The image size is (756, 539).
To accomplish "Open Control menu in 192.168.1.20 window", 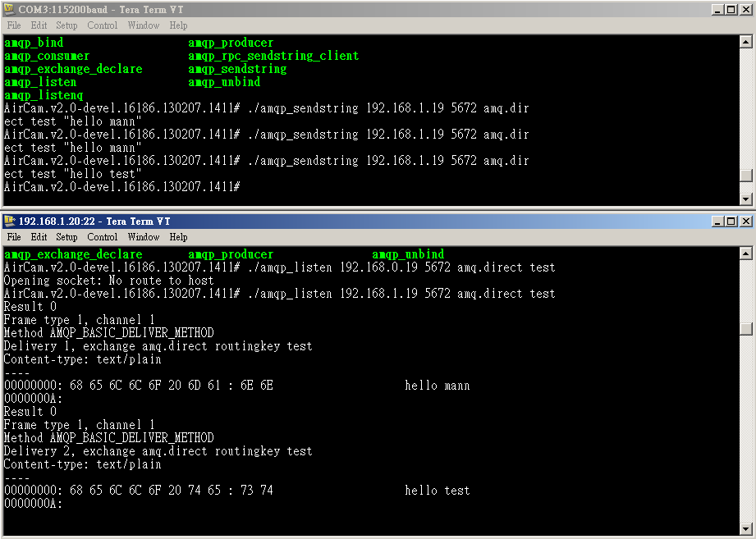I will pyautogui.click(x=103, y=237).
